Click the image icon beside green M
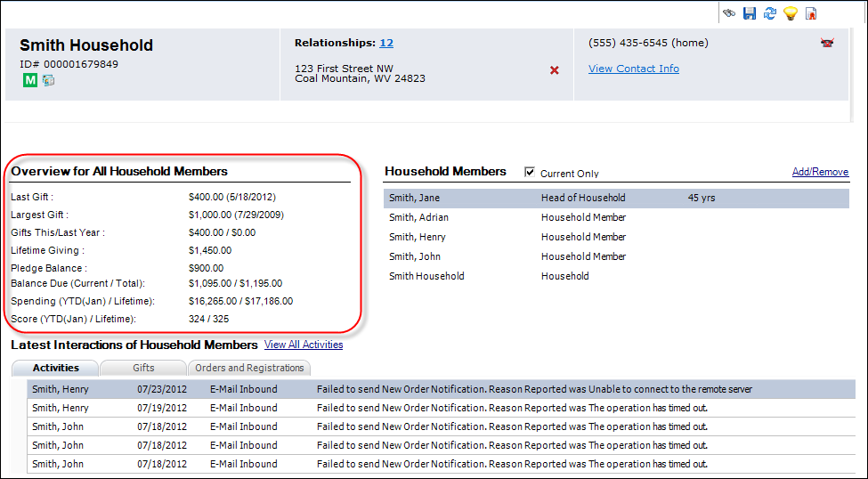Image resolution: width=868 pixels, height=479 pixels. pos(48,80)
